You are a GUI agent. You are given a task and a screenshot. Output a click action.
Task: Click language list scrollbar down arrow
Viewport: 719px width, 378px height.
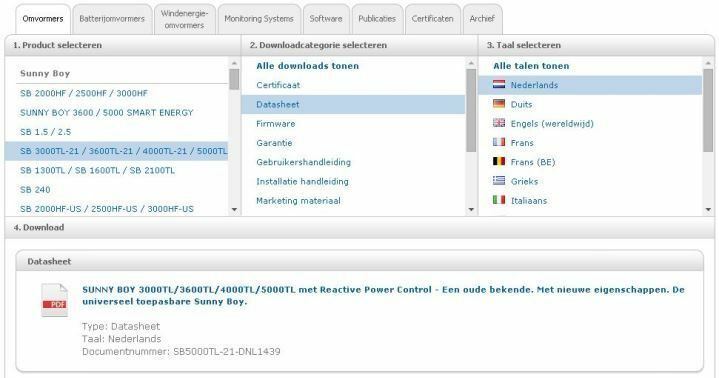[x=708, y=210]
